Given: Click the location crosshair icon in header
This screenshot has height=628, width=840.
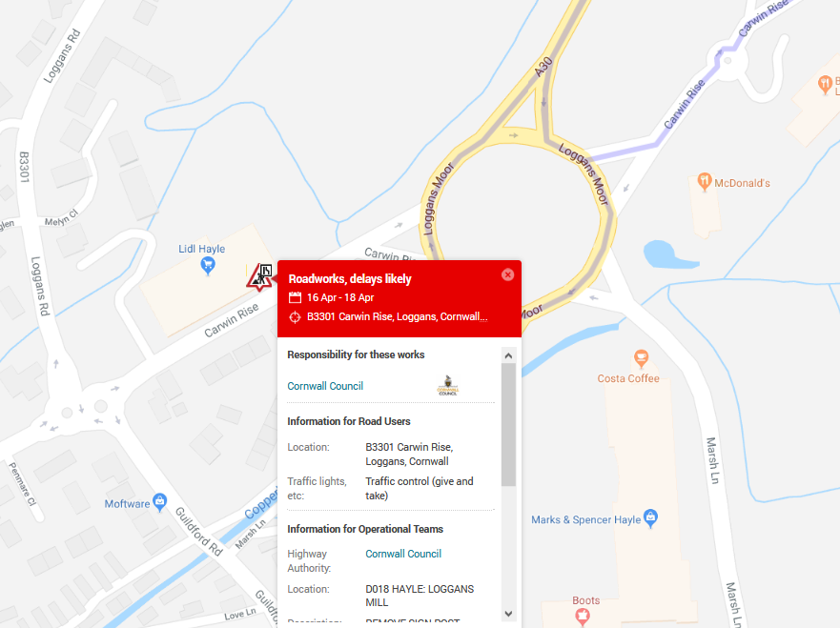Looking at the screenshot, I should (295, 317).
